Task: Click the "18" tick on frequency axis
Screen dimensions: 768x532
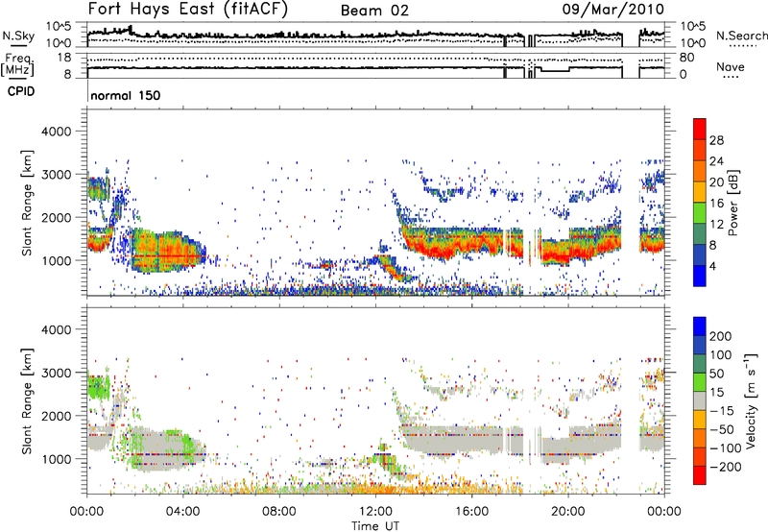Action: tap(64, 58)
